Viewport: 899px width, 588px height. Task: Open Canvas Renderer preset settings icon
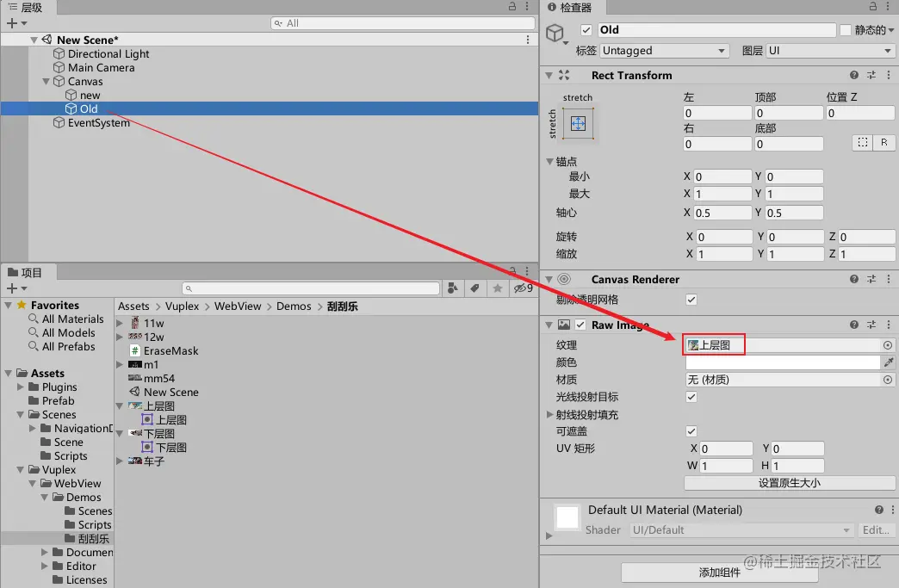(871, 279)
